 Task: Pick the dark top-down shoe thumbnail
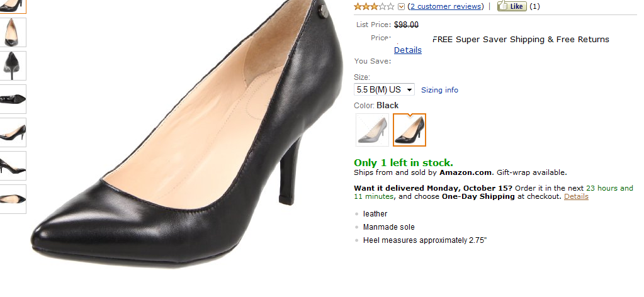(x=13, y=99)
